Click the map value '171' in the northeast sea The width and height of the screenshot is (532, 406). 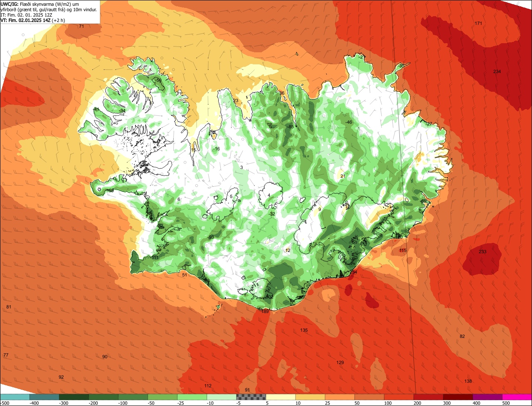point(478,23)
